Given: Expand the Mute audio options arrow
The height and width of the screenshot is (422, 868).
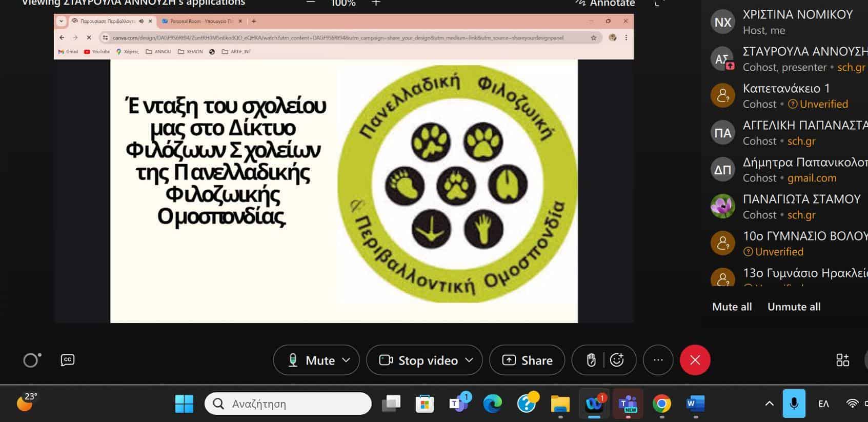Looking at the screenshot, I should click(x=347, y=360).
